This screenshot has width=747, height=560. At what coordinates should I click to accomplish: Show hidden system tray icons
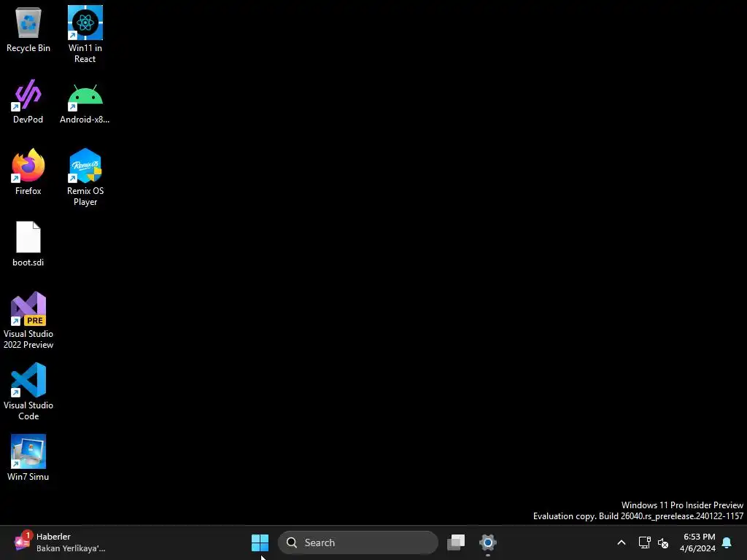(622, 542)
